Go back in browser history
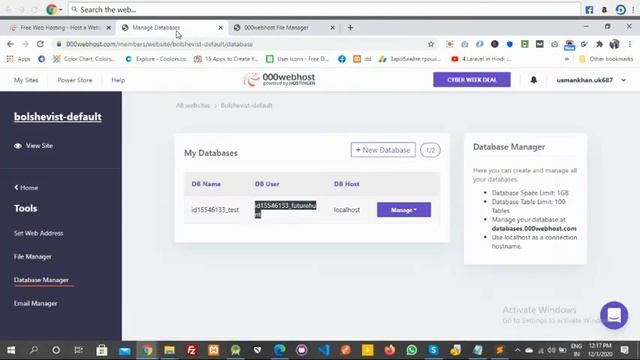Viewport: 640px width, 360px height. point(10,44)
